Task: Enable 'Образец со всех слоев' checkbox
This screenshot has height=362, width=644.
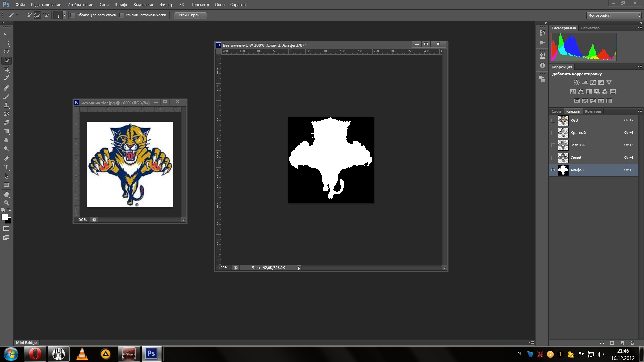Action: click(73, 15)
